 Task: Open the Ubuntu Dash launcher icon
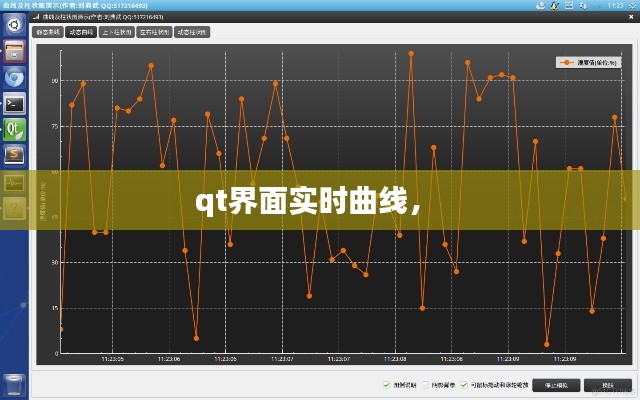(14, 24)
